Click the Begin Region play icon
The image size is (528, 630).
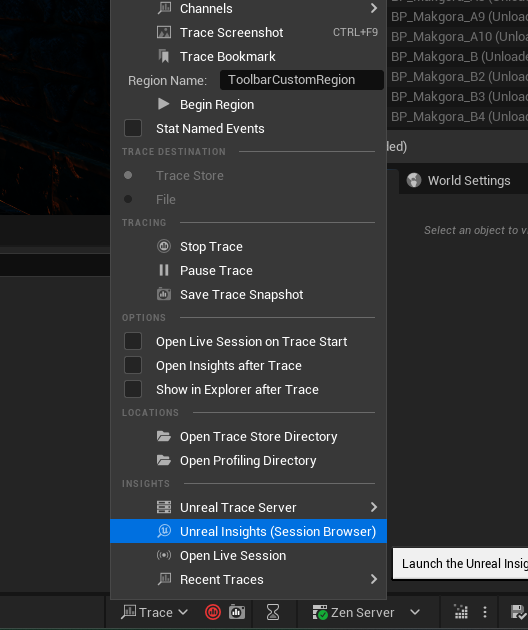pyautogui.click(x=164, y=104)
